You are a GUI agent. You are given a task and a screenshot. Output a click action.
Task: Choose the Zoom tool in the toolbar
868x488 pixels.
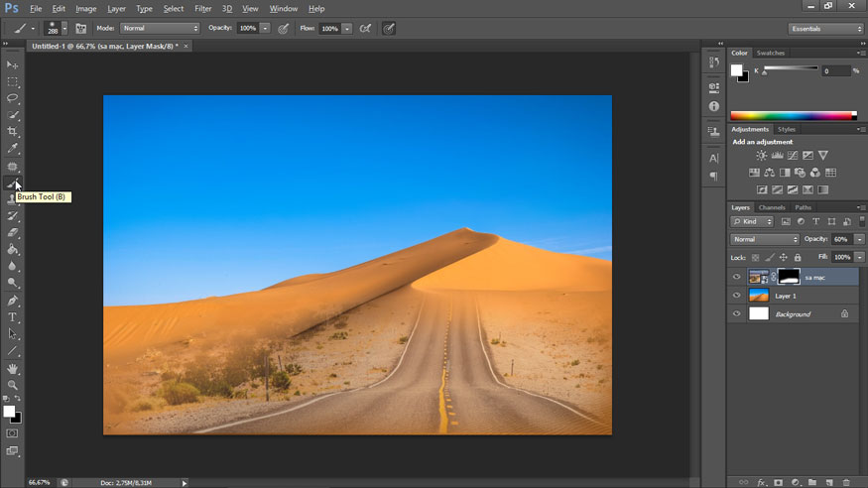point(13,385)
